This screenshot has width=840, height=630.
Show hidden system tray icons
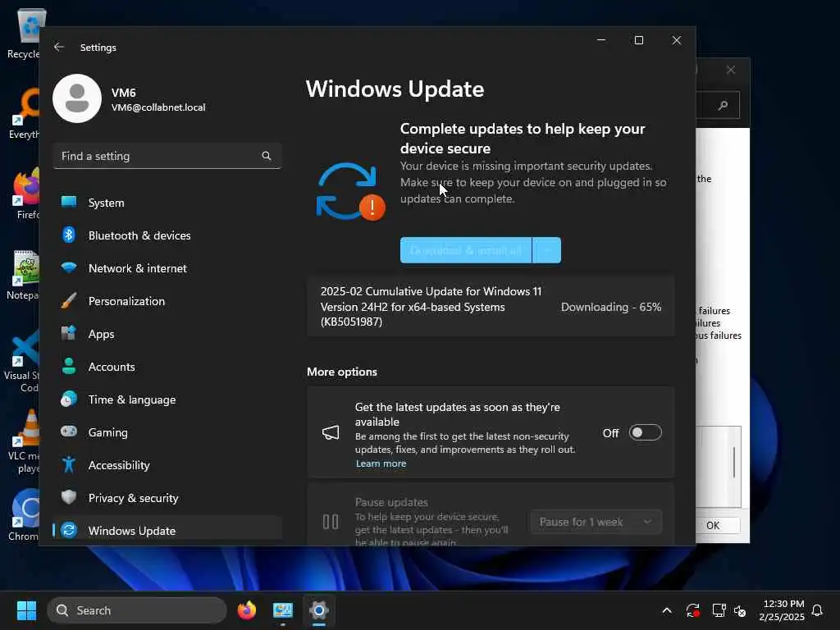tap(667, 610)
